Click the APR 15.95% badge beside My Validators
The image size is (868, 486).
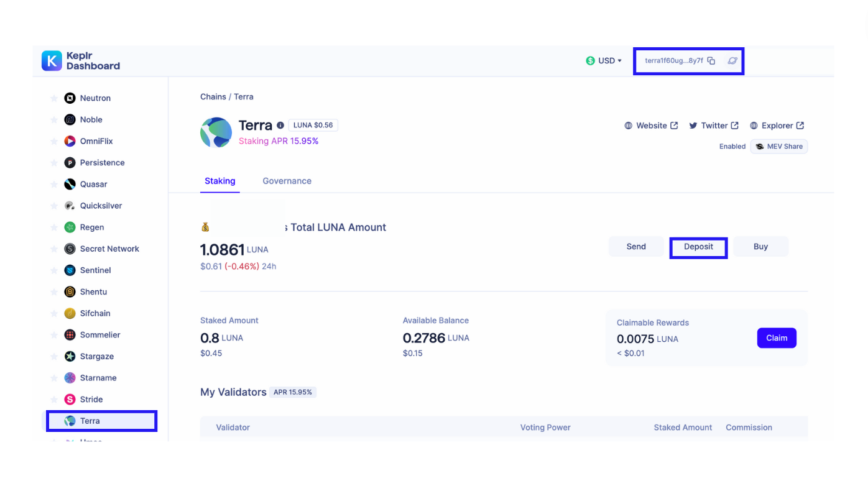coord(293,392)
